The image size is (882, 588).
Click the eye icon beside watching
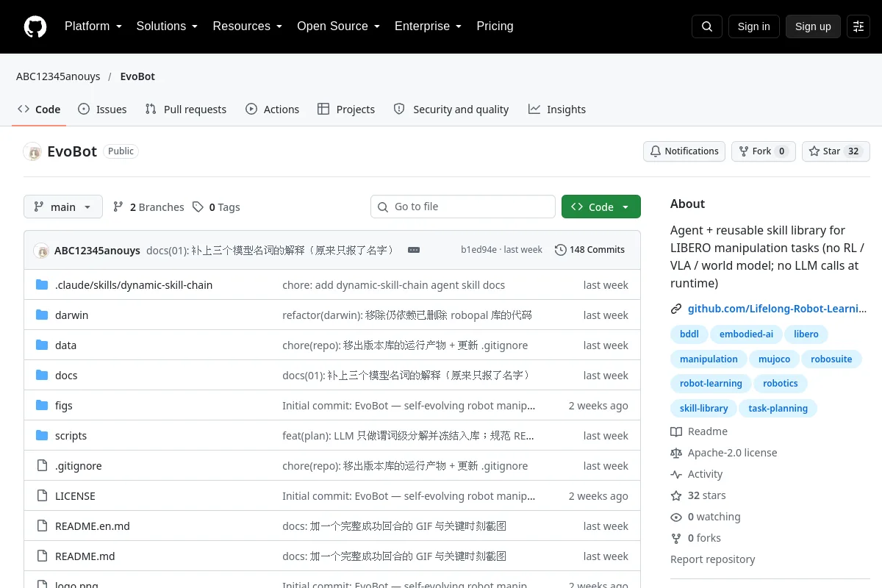tap(676, 517)
